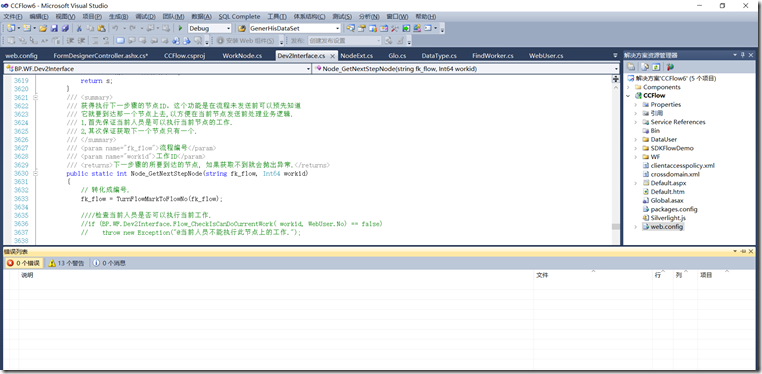The height and width of the screenshot is (374, 762).
Task: Open Properties Window toolbar icon
Action: [x=362, y=28]
